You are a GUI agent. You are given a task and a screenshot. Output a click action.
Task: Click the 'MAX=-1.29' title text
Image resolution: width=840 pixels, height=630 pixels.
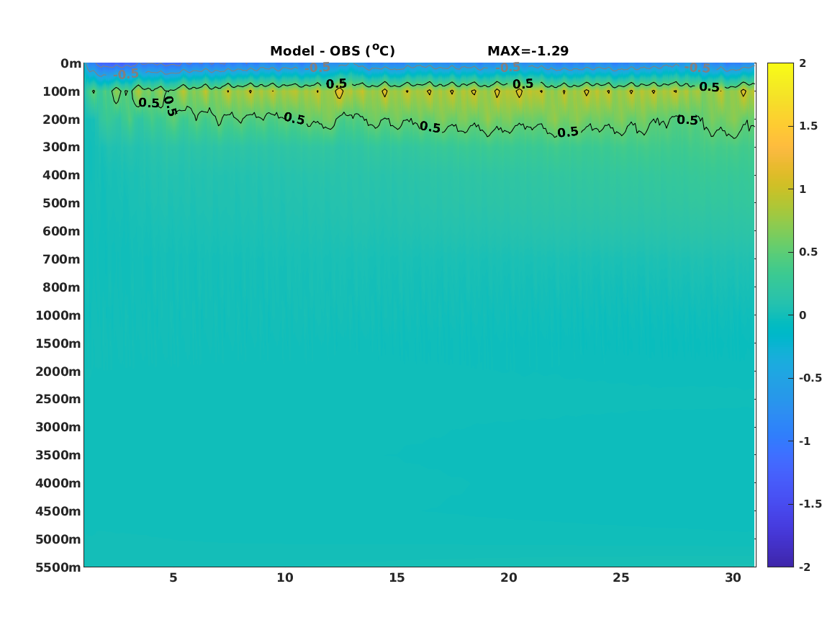point(528,51)
